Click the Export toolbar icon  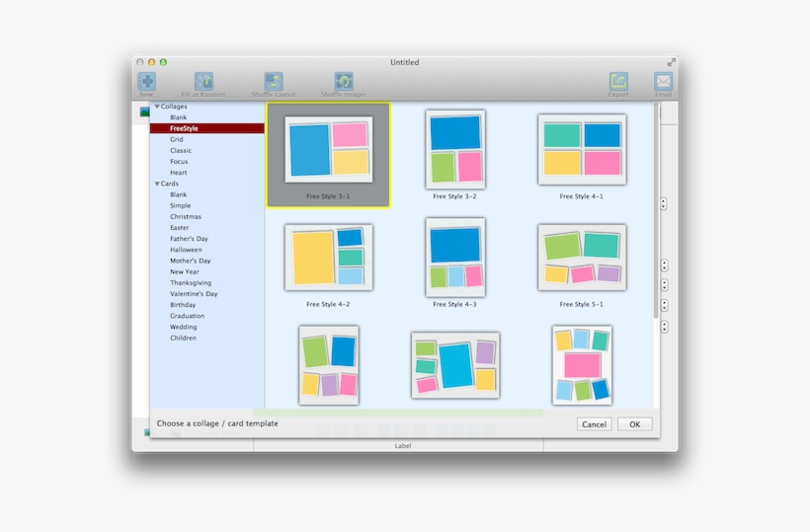coord(618,82)
